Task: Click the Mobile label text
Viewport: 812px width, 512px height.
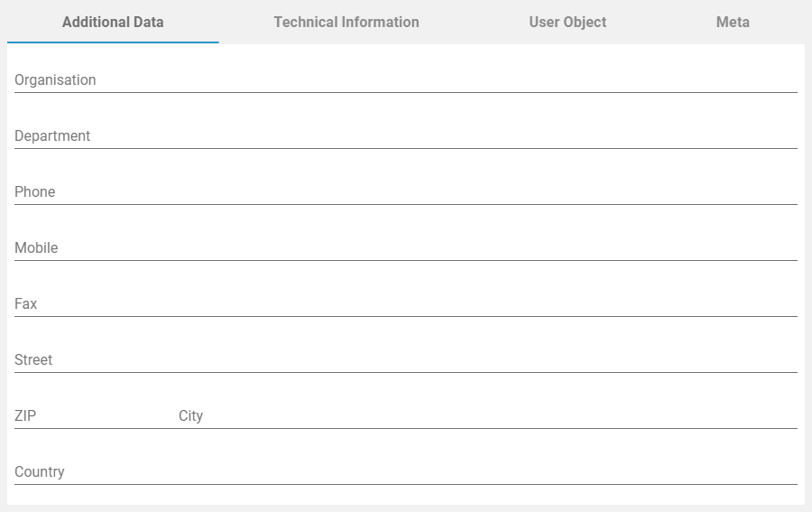Action: [x=36, y=248]
